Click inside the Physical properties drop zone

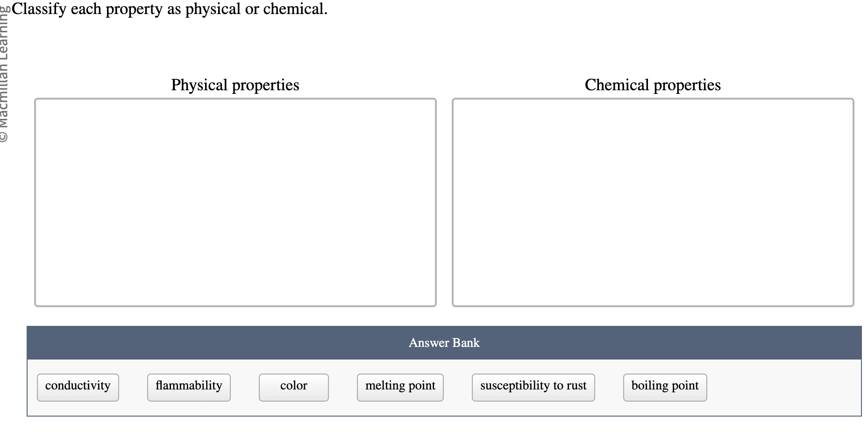pyautogui.click(x=235, y=201)
